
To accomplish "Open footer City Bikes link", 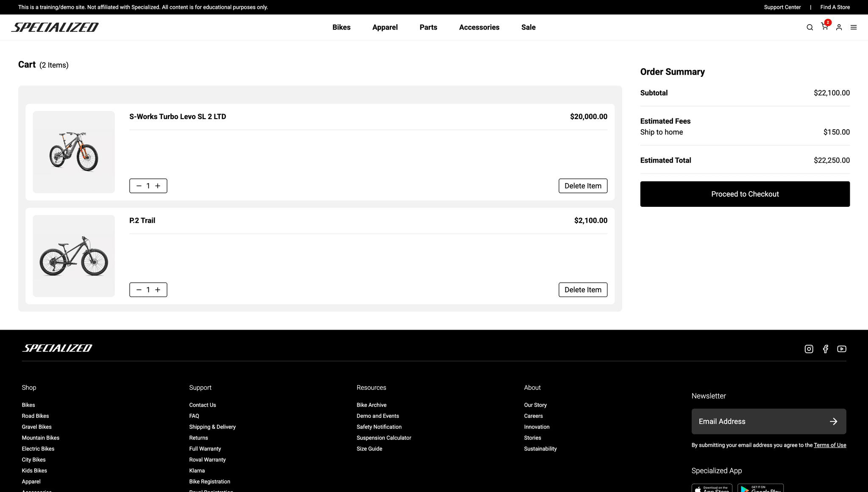I will point(33,460).
